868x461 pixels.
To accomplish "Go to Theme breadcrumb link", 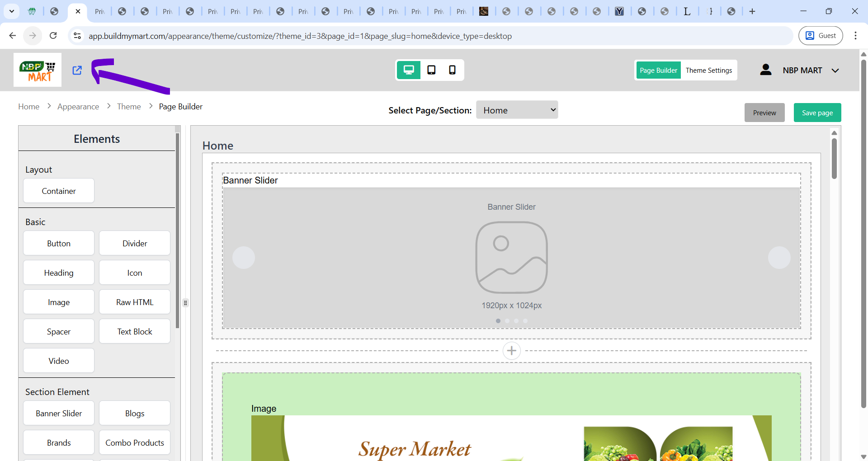I will pyautogui.click(x=129, y=107).
